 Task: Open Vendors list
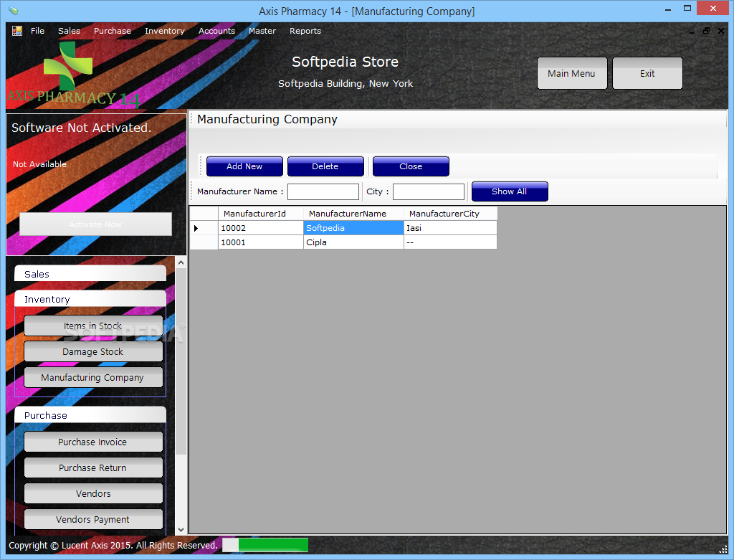(93, 493)
